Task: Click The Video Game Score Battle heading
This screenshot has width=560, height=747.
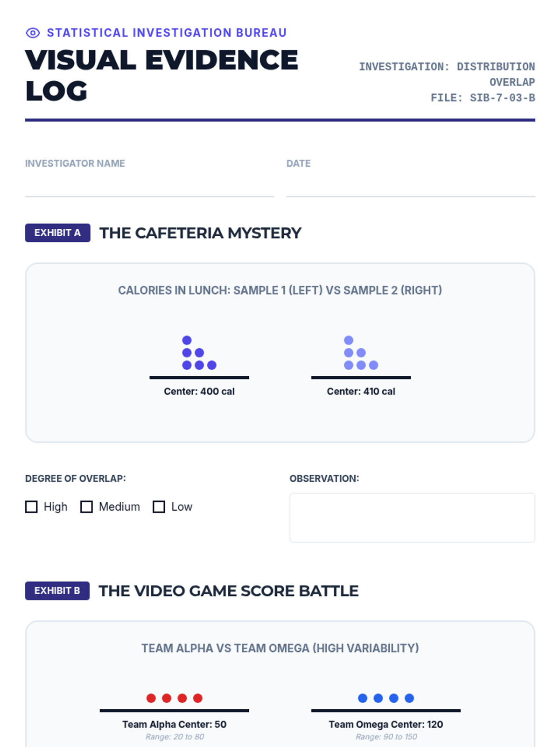Action: click(x=228, y=591)
